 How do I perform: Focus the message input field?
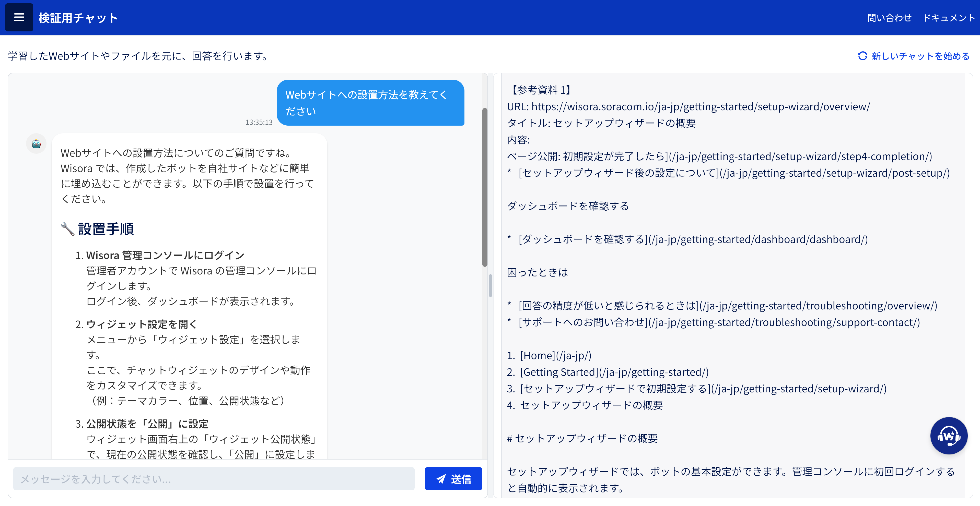(213, 479)
